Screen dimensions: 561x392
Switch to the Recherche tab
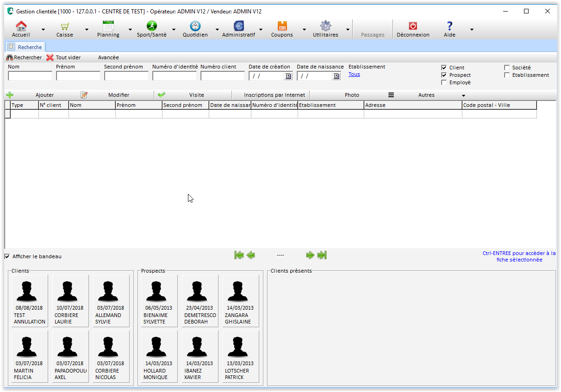pos(30,47)
